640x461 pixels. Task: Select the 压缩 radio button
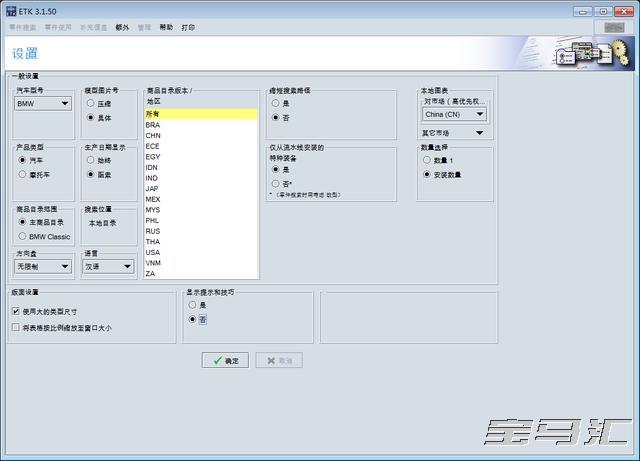tap(91, 103)
